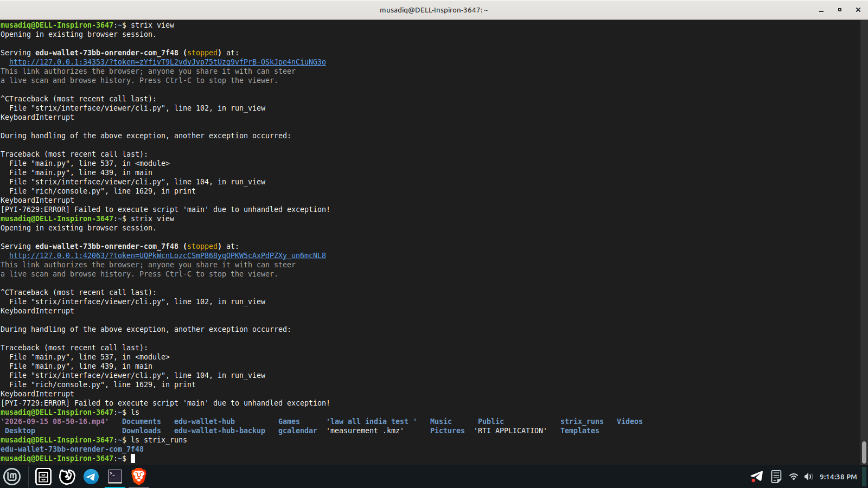Close the terminal window
Viewport: 868px width, 488px height.
tap(858, 10)
